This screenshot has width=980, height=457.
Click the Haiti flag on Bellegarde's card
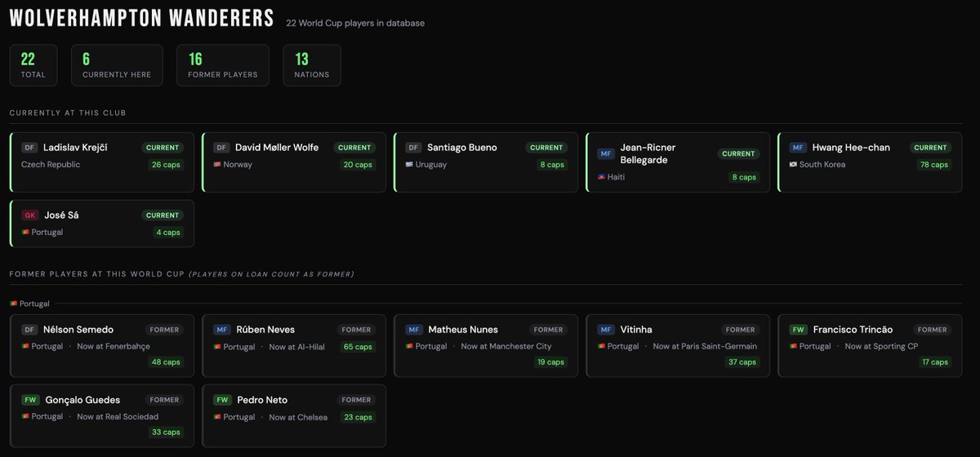click(x=601, y=176)
